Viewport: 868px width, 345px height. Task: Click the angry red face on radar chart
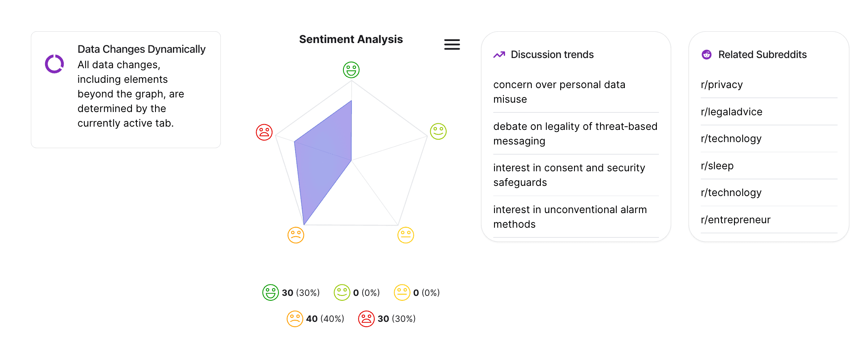point(264,132)
